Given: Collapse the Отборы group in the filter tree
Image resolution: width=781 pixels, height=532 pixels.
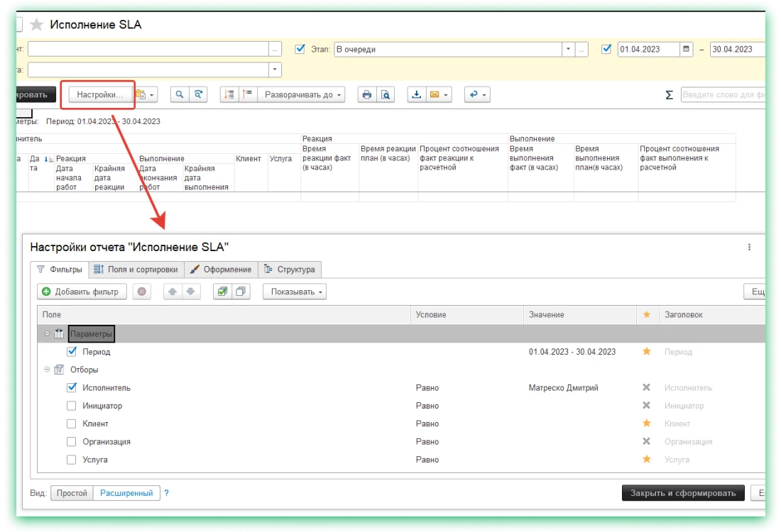Looking at the screenshot, I should [x=48, y=370].
